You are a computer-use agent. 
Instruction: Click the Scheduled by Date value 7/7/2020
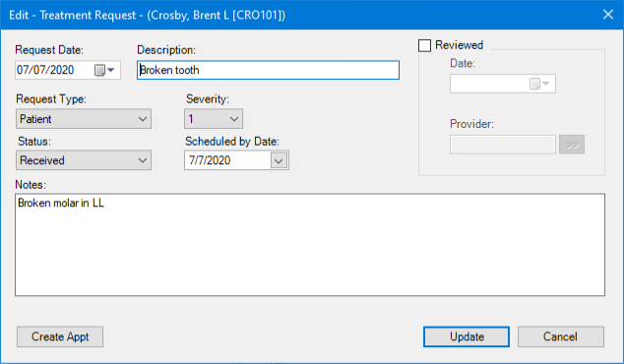tap(210, 160)
